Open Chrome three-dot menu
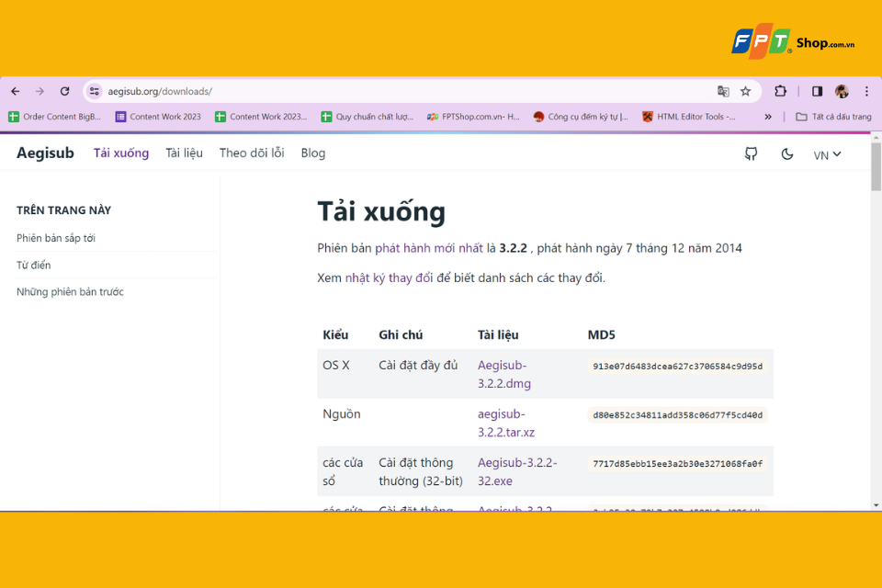 [x=866, y=91]
